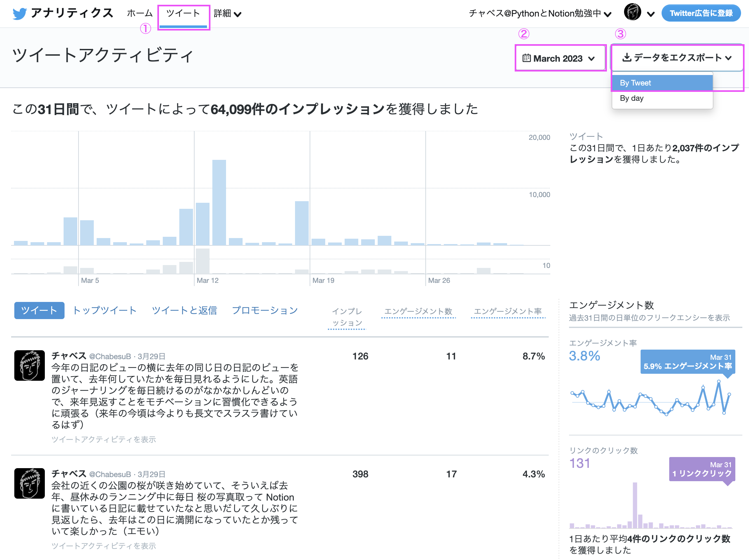This screenshot has height=560, width=749.
Task: Click the 17 engagements cell
Action: click(451, 474)
